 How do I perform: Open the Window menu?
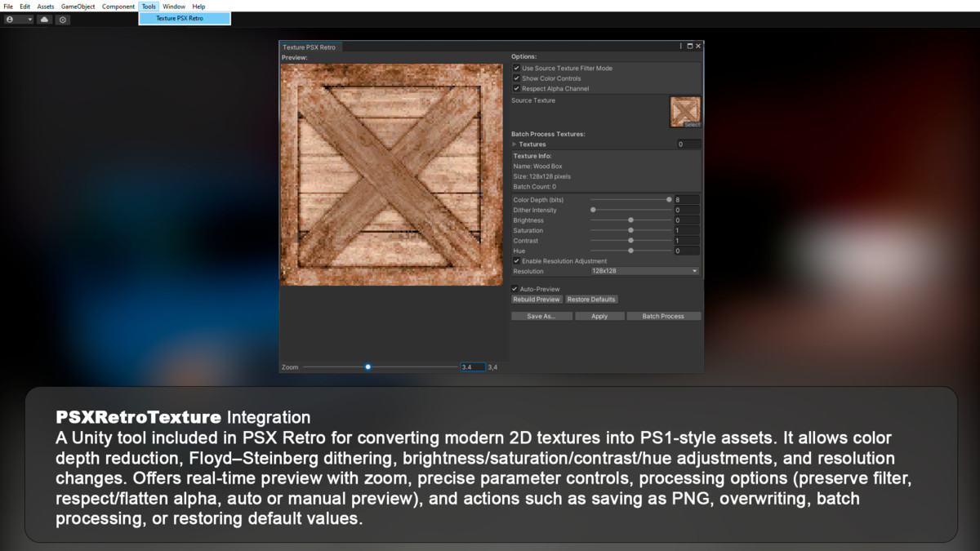point(173,7)
